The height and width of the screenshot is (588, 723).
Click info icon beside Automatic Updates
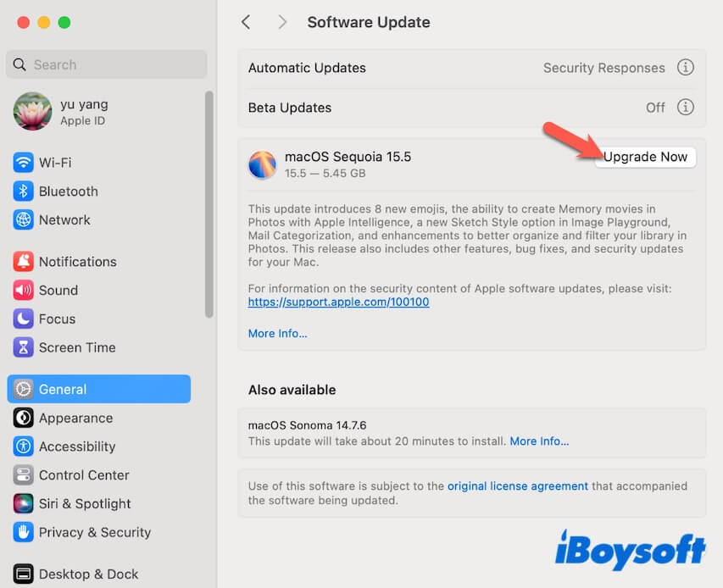click(686, 68)
